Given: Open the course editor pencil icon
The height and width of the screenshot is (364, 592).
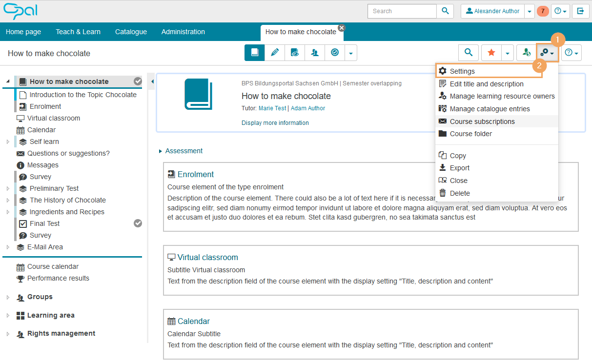Looking at the screenshot, I should coord(275,53).
